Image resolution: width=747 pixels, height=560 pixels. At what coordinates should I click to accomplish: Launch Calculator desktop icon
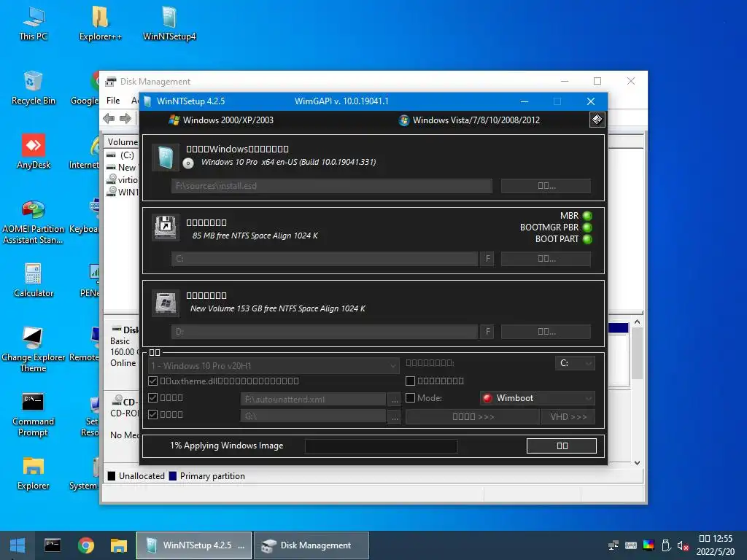(34, 280)
